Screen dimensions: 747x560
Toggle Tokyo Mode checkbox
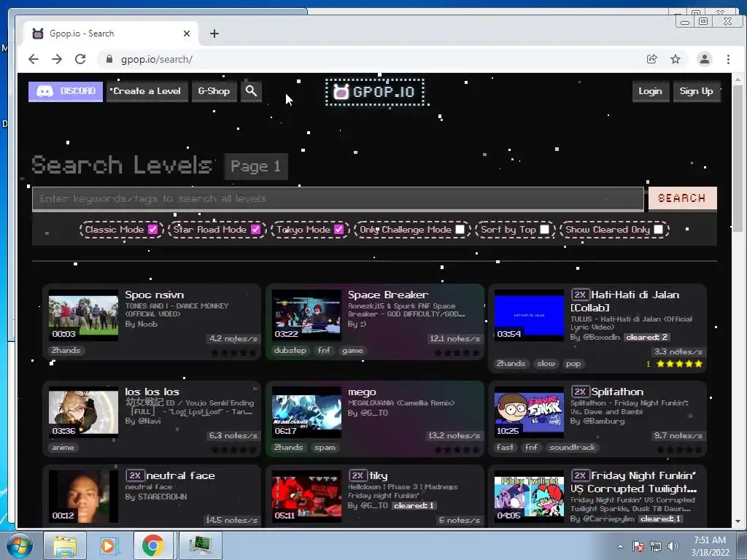coord(338,229)
